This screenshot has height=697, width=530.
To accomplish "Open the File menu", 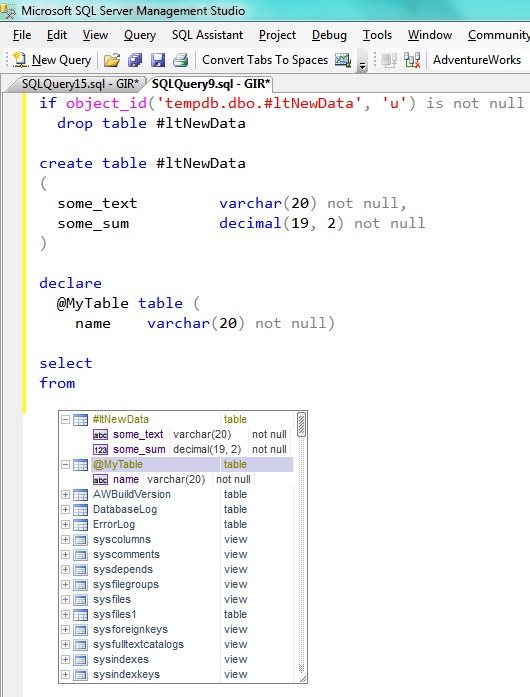I will [22, 35].
